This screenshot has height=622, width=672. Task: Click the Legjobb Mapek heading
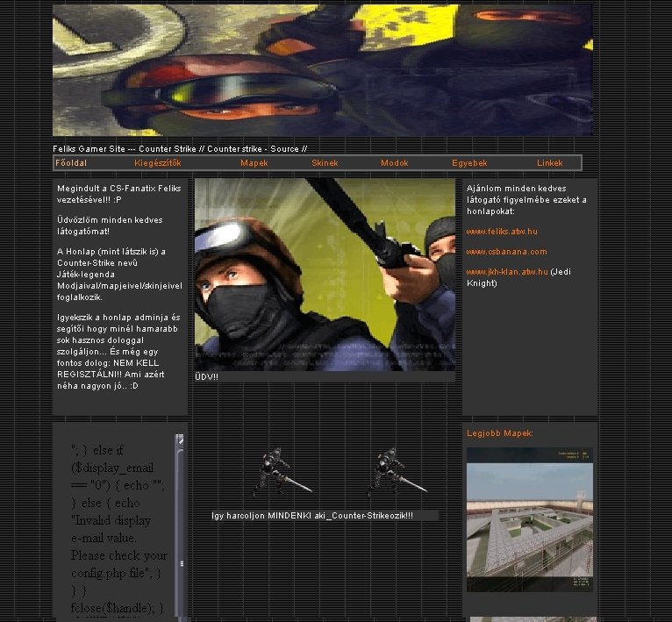click(499, 433)
